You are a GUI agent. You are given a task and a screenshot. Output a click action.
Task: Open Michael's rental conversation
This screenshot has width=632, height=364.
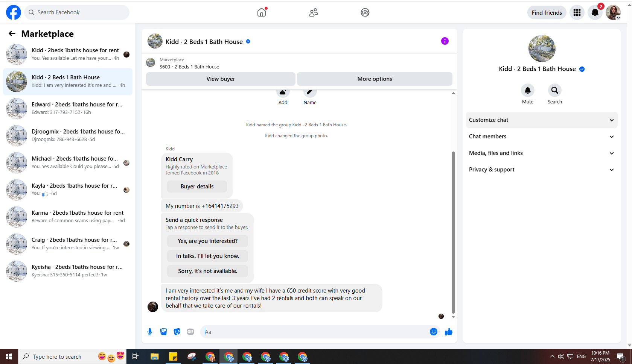[68, 163]
